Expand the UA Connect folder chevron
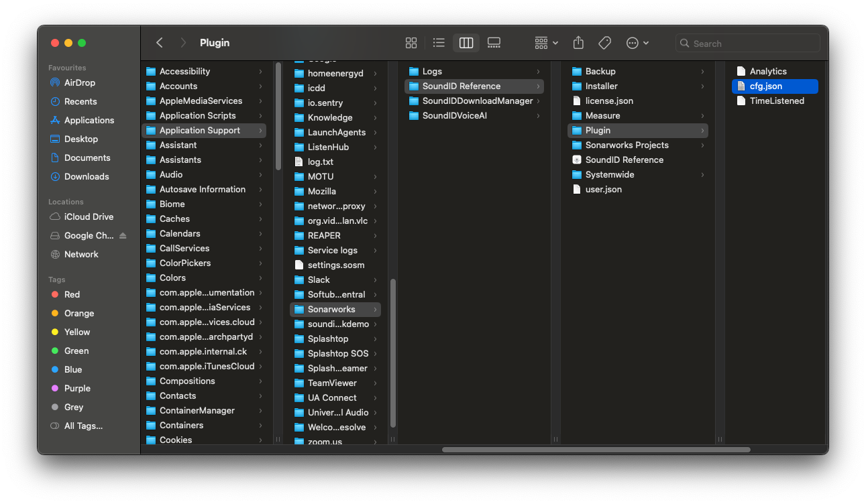866x504 pixels. 375,398
